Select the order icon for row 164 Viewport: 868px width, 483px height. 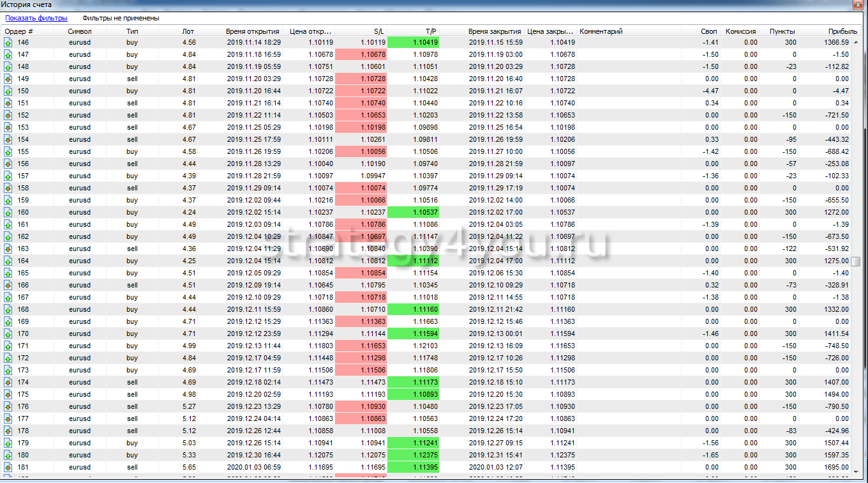8,261
